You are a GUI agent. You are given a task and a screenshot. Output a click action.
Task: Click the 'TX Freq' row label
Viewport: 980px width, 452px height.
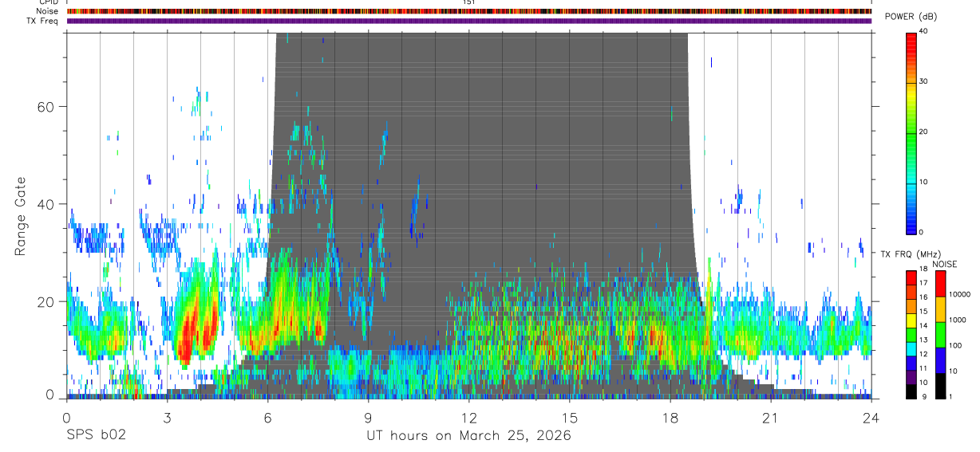(x=43, y=21)
